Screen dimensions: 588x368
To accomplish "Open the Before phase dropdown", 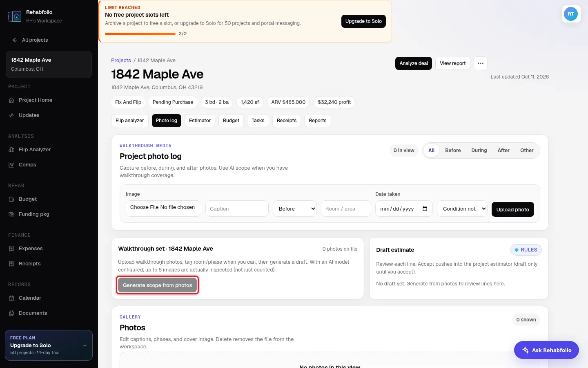I will click(x=295, y=209).
